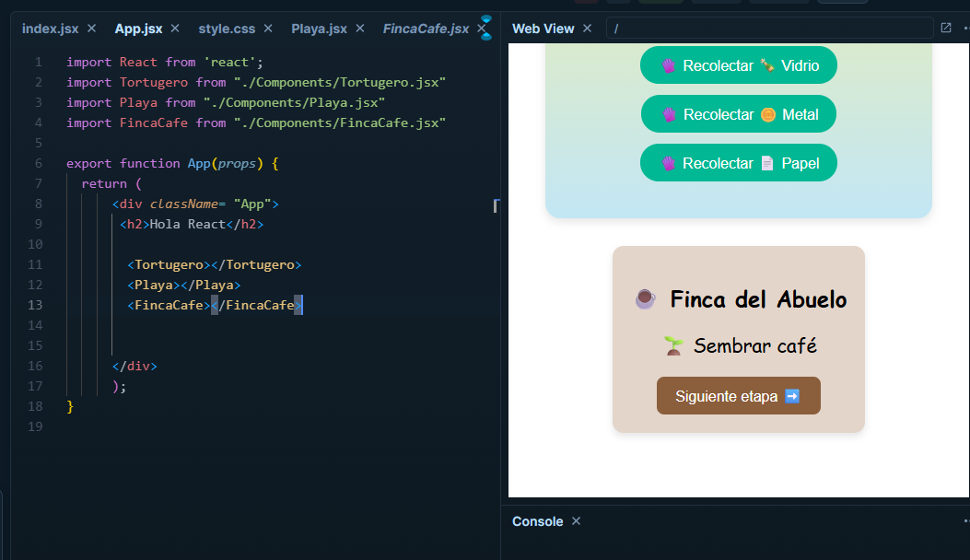The height and width of the screenshot is (560, 970).
Task: Close the Web View panel tab
Action: (587, 29)
